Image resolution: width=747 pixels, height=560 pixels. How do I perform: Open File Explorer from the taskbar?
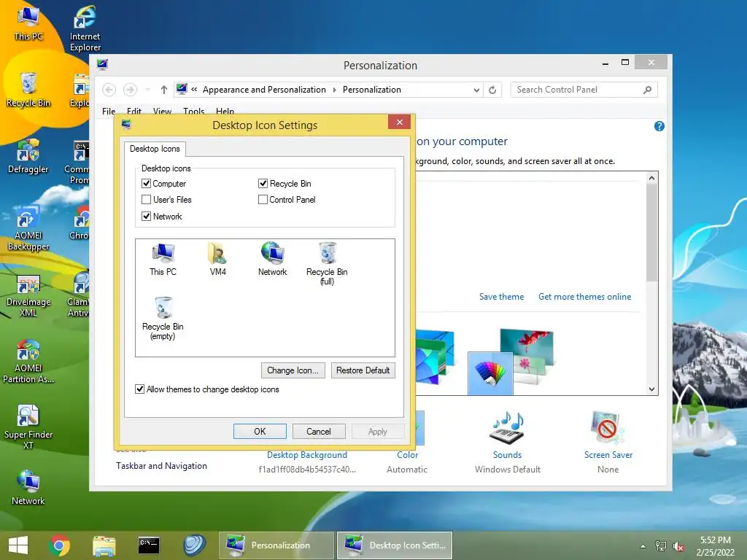pyautogui.click(x=104, y=545)
